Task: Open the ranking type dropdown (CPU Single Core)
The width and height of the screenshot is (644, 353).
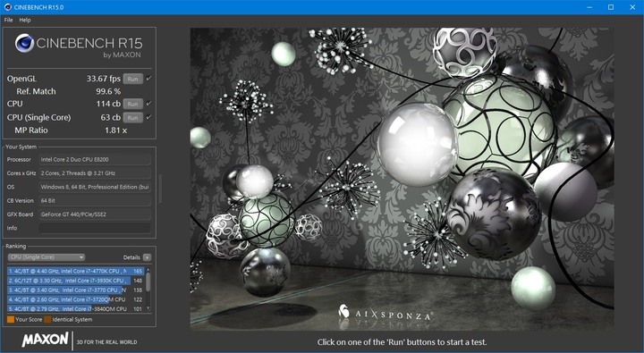Action: click(x=46, y=257)
